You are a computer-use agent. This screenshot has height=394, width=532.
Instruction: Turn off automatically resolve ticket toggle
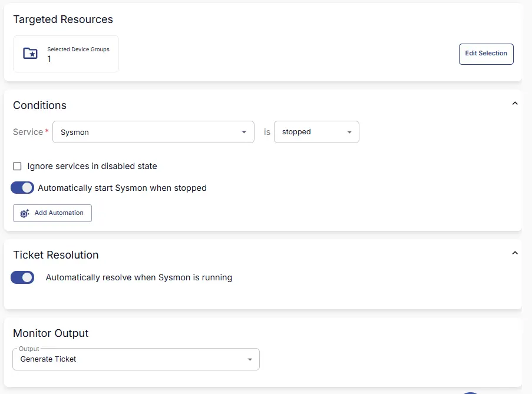(22, 277)
